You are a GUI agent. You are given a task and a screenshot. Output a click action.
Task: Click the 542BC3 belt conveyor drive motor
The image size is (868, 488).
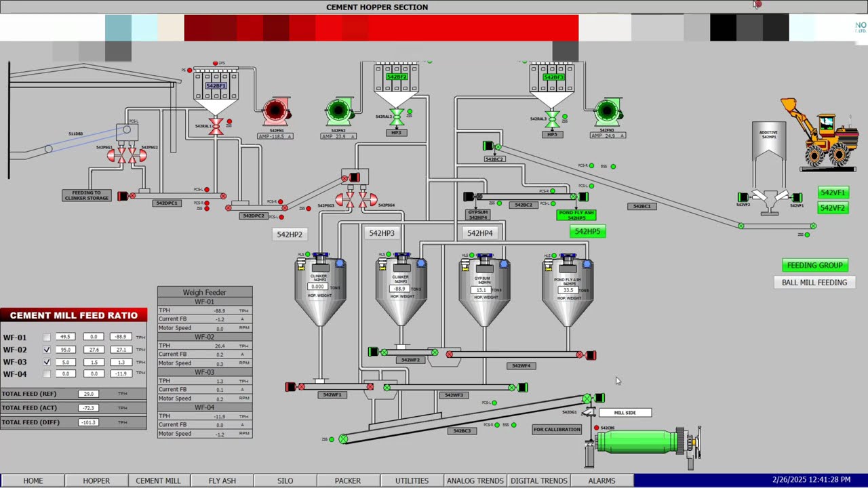(x=599, y=398)
